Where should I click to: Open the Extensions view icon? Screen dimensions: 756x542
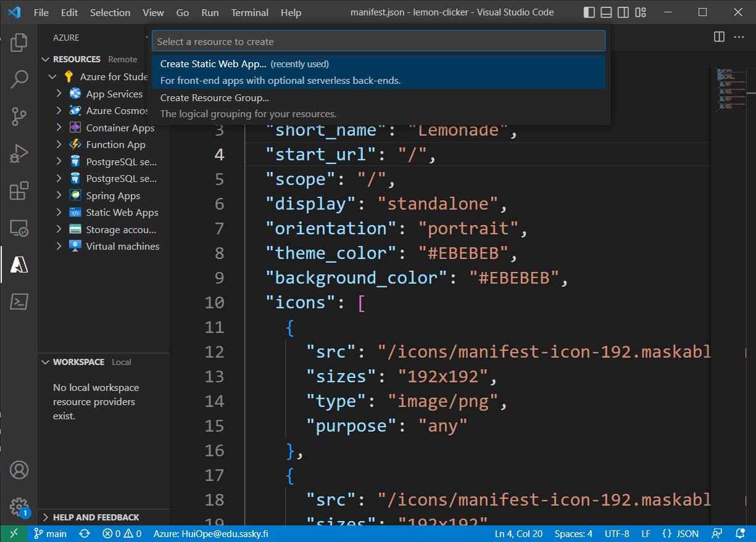(x=19, y=191)
